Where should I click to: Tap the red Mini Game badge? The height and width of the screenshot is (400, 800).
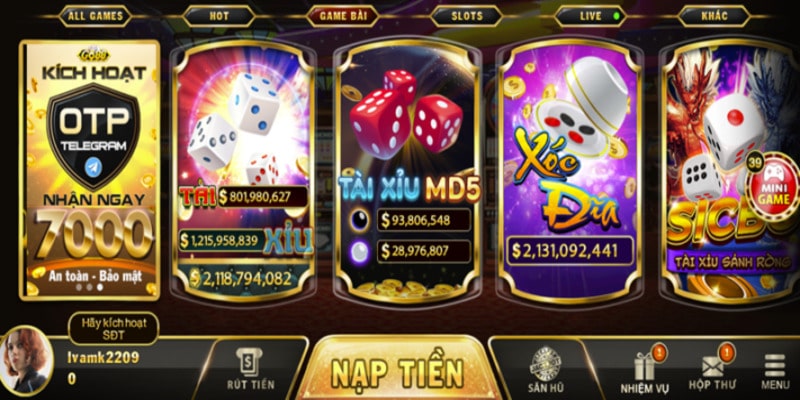pyautogui.click(x=773, y=186)
